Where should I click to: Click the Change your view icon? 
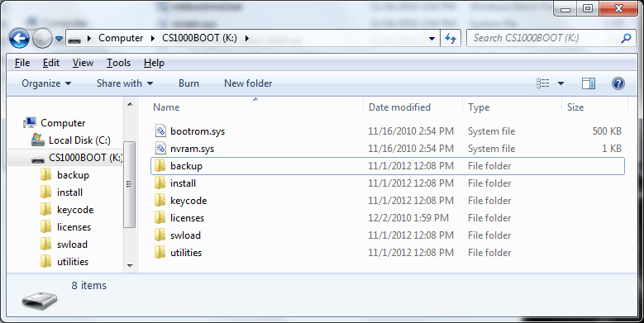pyautogui.click(x=543, y=83)
